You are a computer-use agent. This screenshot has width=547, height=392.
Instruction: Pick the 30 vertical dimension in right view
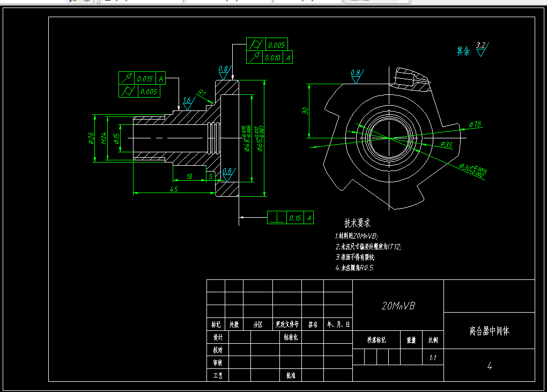[x=305, y=111]
